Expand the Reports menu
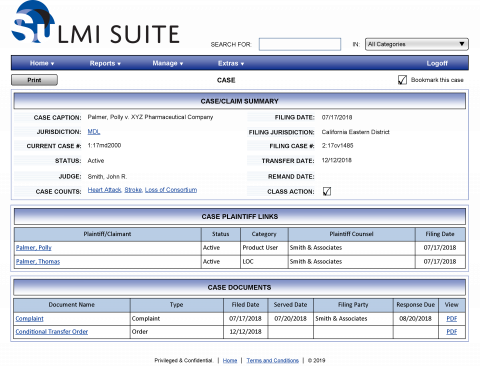Image resolution: width=480 pixels, height=366 pixels. click(105, 63)
